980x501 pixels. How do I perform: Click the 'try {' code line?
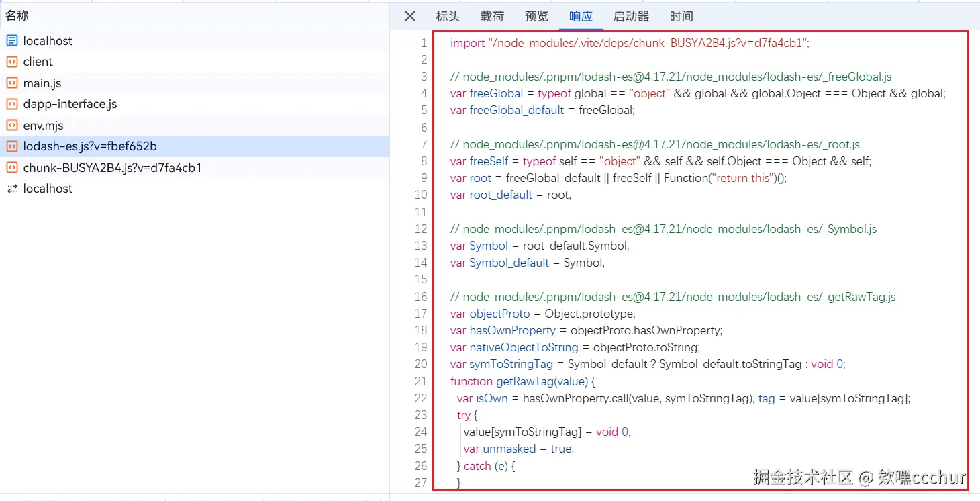click(x=467, y=415)
